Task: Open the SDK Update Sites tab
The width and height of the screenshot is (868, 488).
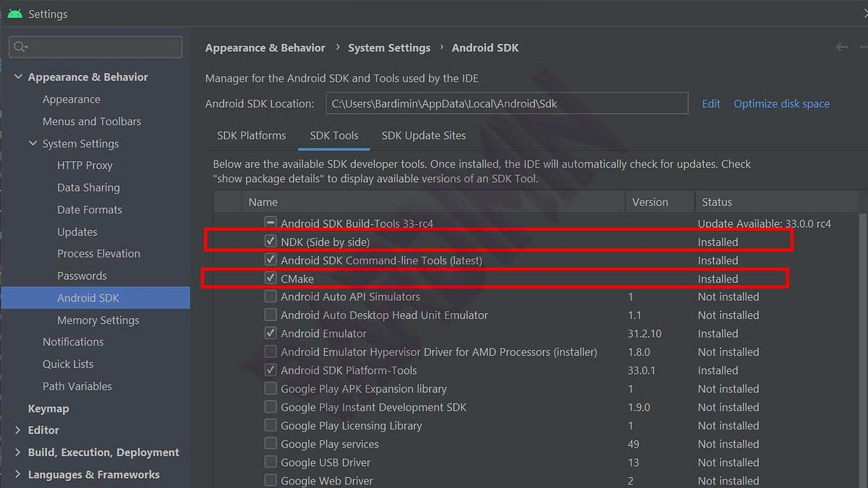Action: coord(423,135)
